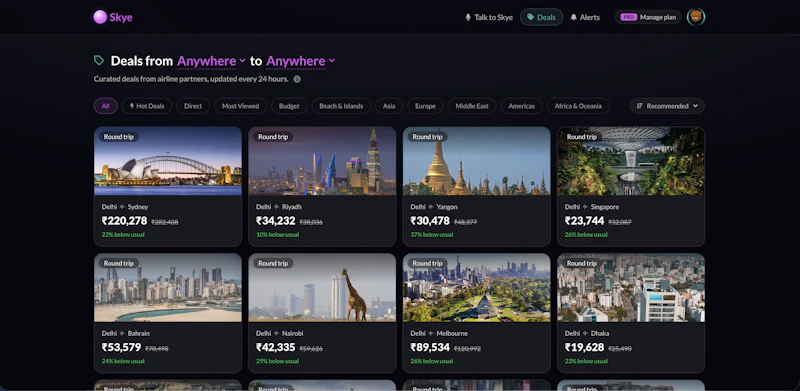Viewport: 800px width, 391px height.
Task: Click 'Delhi → Melbourne' route text
Action: coord(439,333)
